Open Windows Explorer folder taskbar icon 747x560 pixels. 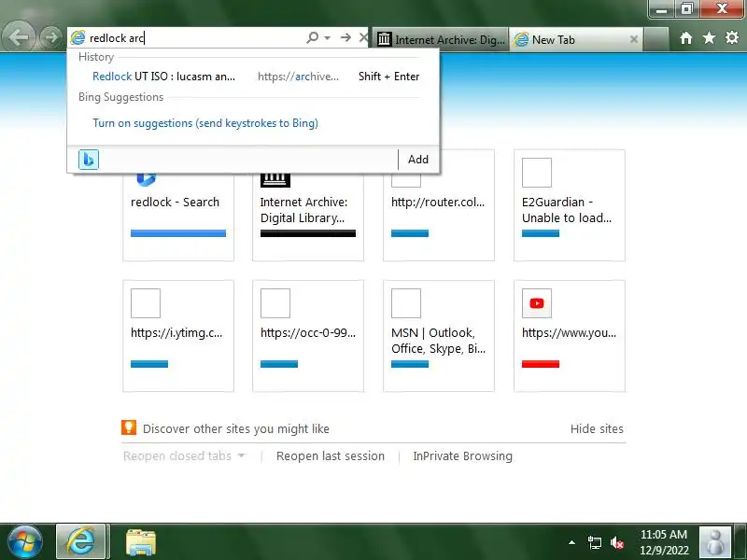click(x=141, y=542)
